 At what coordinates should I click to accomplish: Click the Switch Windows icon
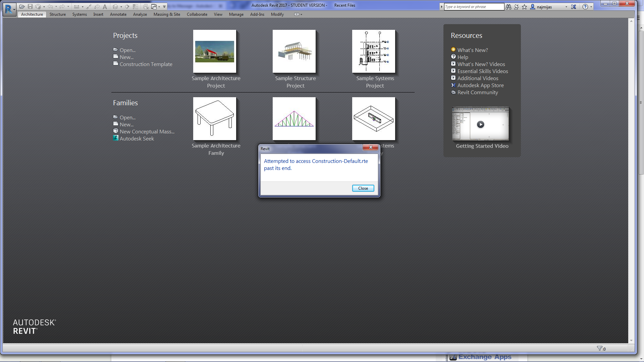tap(154, 7)
